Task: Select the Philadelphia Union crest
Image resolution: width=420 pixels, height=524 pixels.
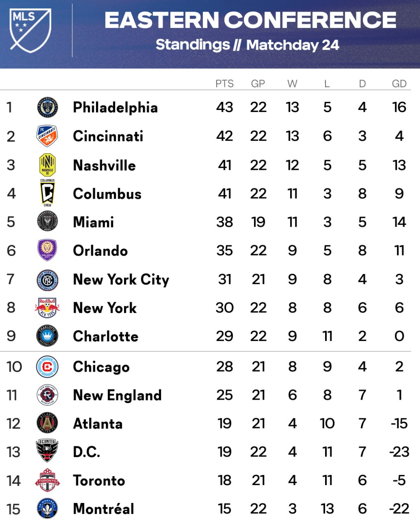Action: pos(47,107)
